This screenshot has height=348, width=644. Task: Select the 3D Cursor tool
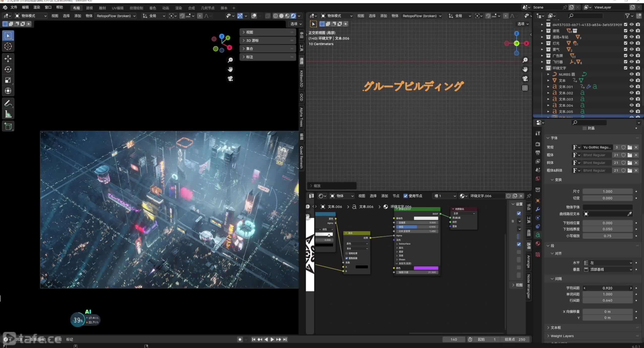point(8,46)
